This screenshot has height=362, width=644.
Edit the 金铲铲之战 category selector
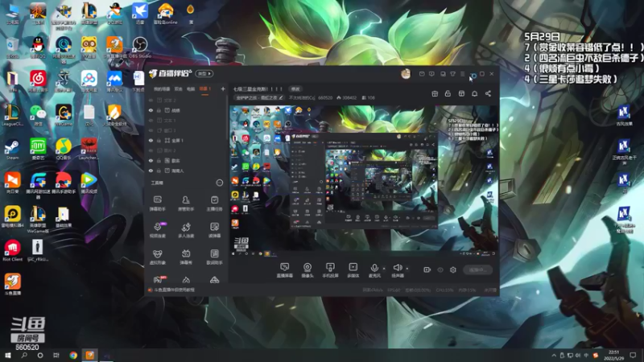[x=259, y=97]
